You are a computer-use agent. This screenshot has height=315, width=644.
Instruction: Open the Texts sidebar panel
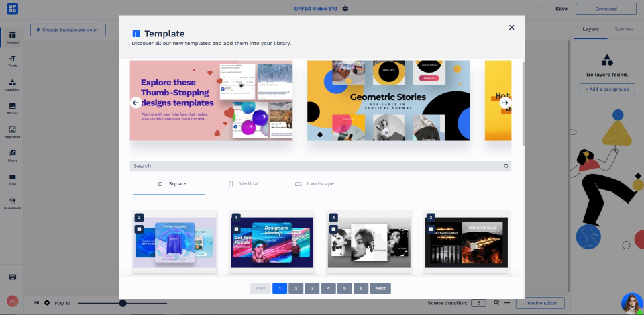click(12, 61)
